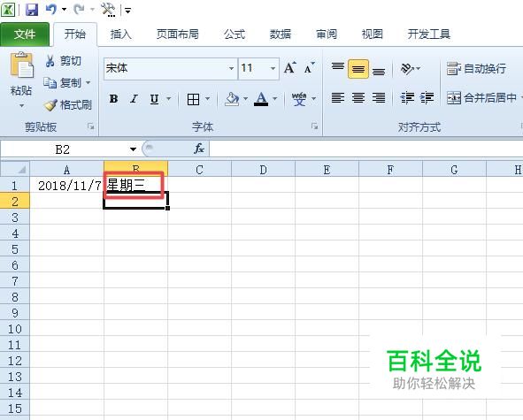Center text horizontally
Image resolution: width=523 pixels, height=420 pixels.
pos(358,98)
